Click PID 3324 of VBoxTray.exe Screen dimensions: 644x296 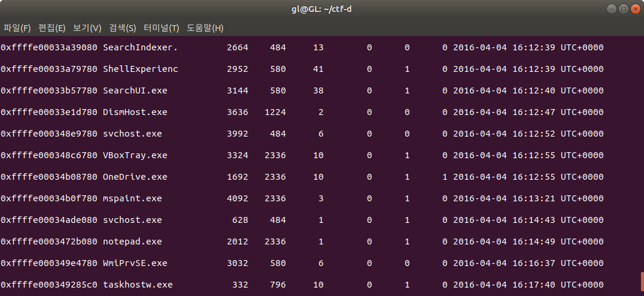click(238, 155)
